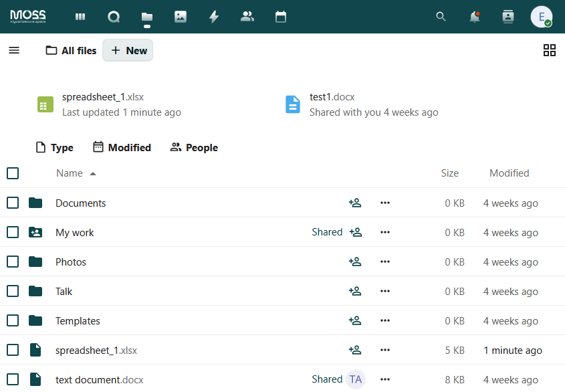
Task: Check the Documents folder checkbox
Action: [x=13, y=203]
